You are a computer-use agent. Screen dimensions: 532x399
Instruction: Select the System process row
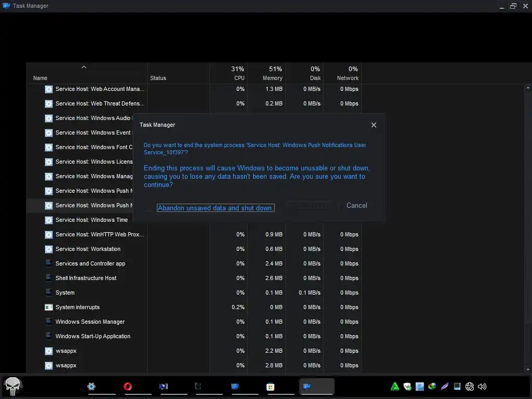point(194,293)
